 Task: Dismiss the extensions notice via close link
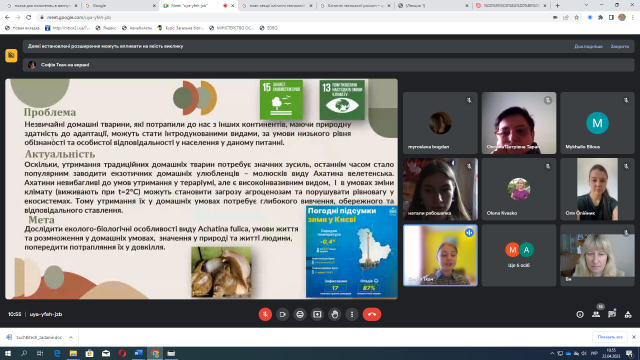click(x=620, y=46)
